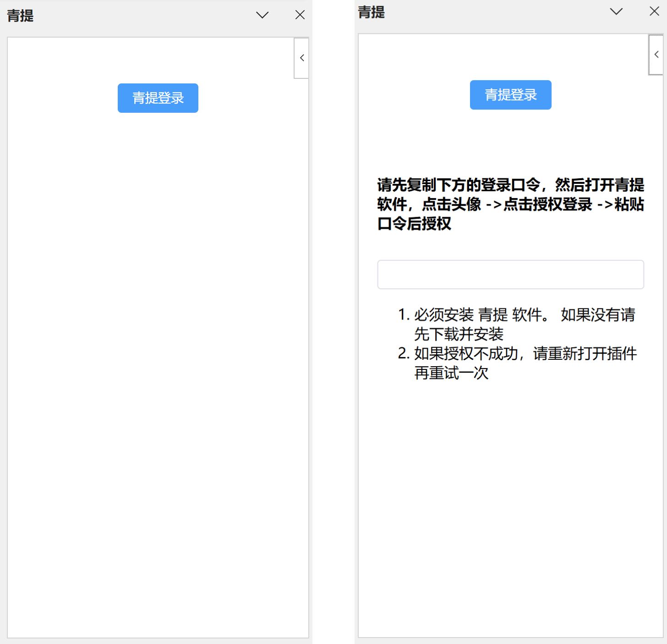The height and width of the screenshot is (644, 667).
Task: Select the note 必须安装 青提 软件
Action: point(478,315)
